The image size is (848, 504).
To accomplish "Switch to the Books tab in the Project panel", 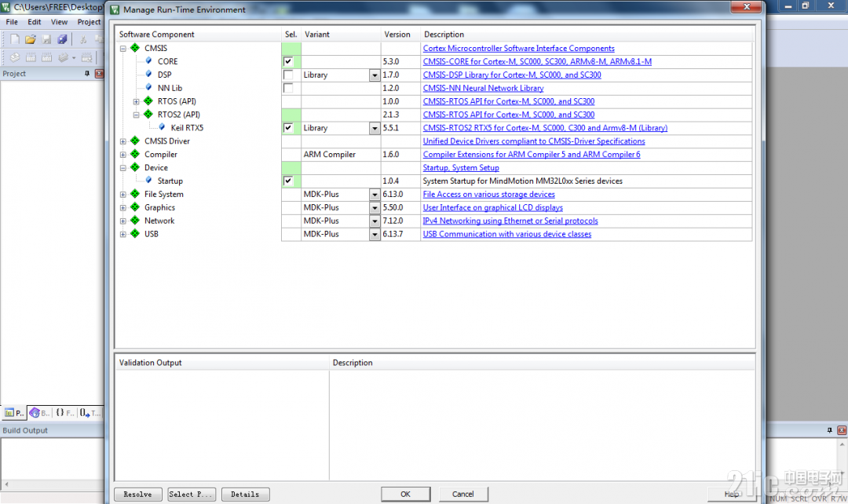I will coord(39,413).
